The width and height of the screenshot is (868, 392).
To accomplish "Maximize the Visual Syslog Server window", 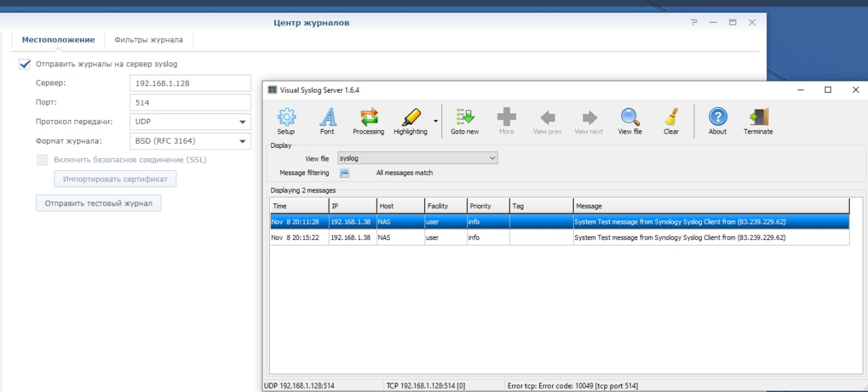I will (828, 90).
